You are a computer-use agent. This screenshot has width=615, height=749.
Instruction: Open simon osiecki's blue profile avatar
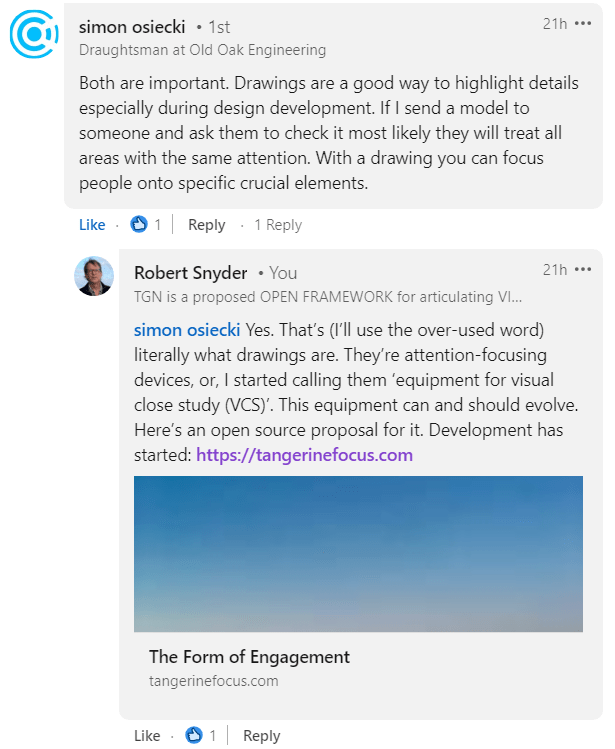point(34,35)
